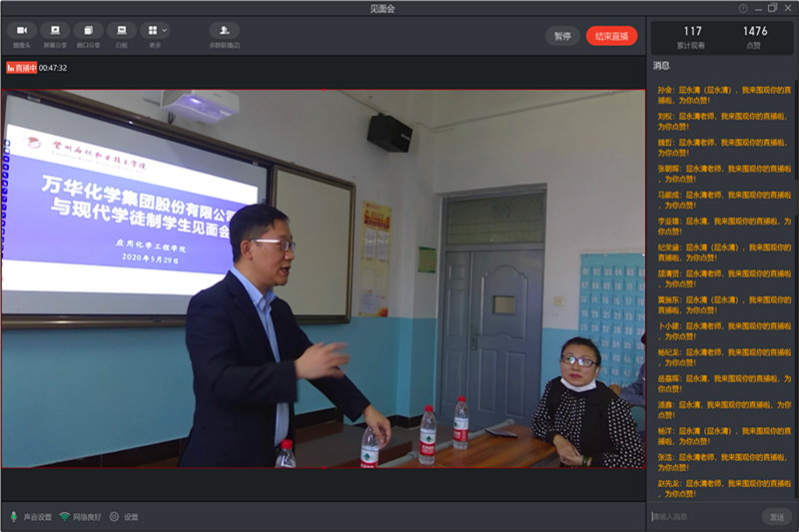Click the help question mark icon
799x532 pixels.
743,8
